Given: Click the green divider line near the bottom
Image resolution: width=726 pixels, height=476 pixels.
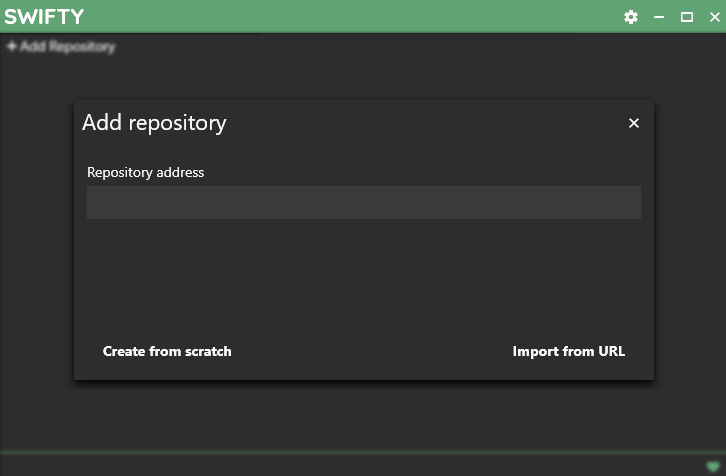Looking at the screenshot, I should 350,452.
